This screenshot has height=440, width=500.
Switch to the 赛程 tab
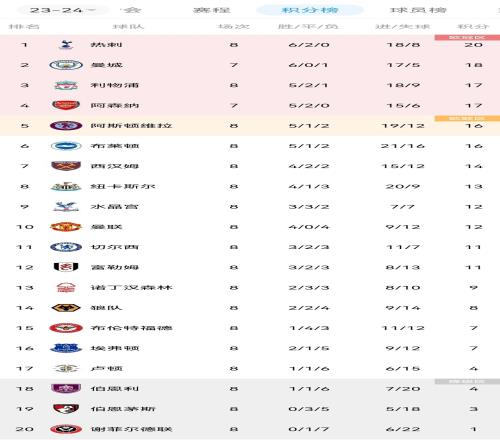(x=212, y=10)
